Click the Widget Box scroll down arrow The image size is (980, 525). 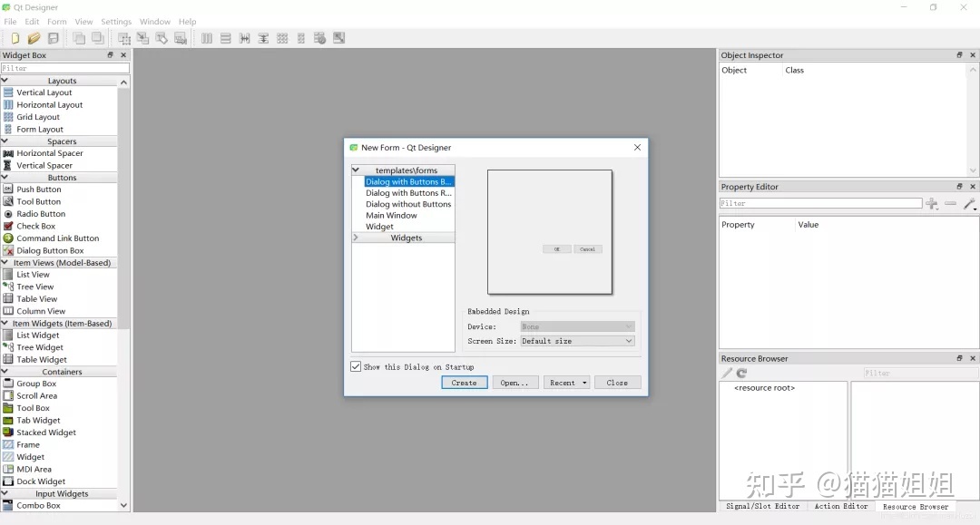click(123, 505)
